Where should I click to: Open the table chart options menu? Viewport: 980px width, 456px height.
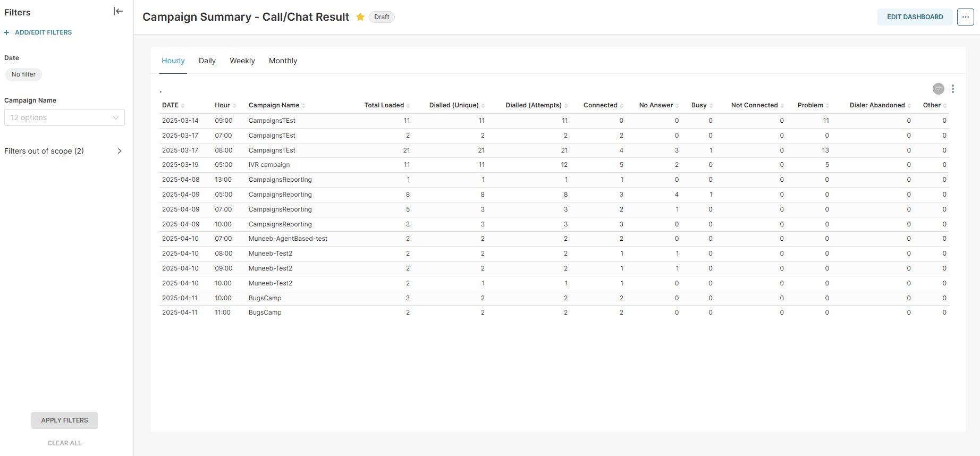coord(953,89)
